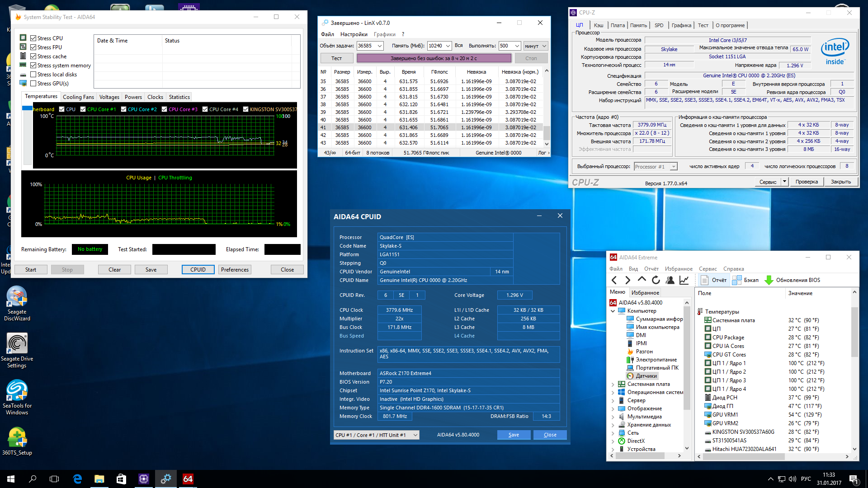Click the green BIOS updates arrow icon
Screen dimensions: 868x488
point(769,280)
